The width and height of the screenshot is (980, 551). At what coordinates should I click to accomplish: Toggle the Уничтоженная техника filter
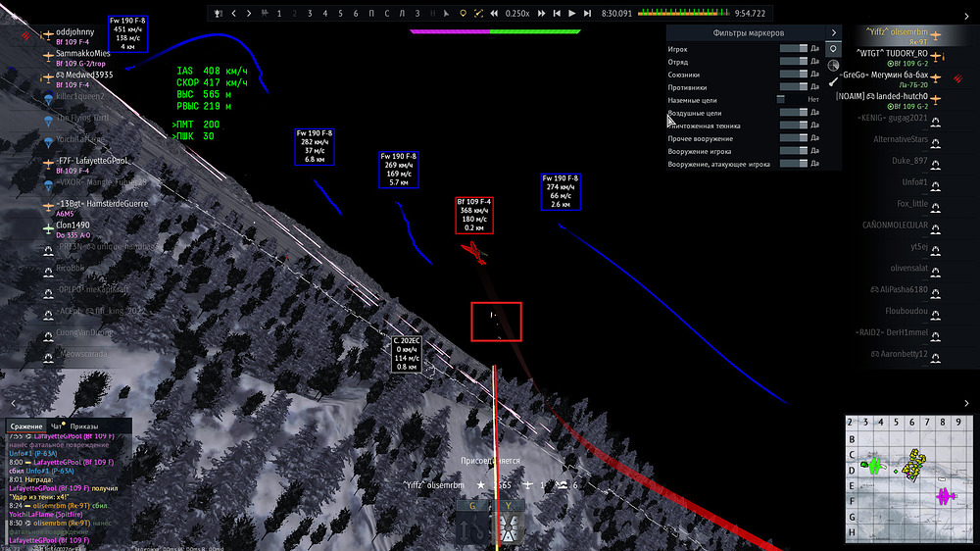[x=794, y=125]
